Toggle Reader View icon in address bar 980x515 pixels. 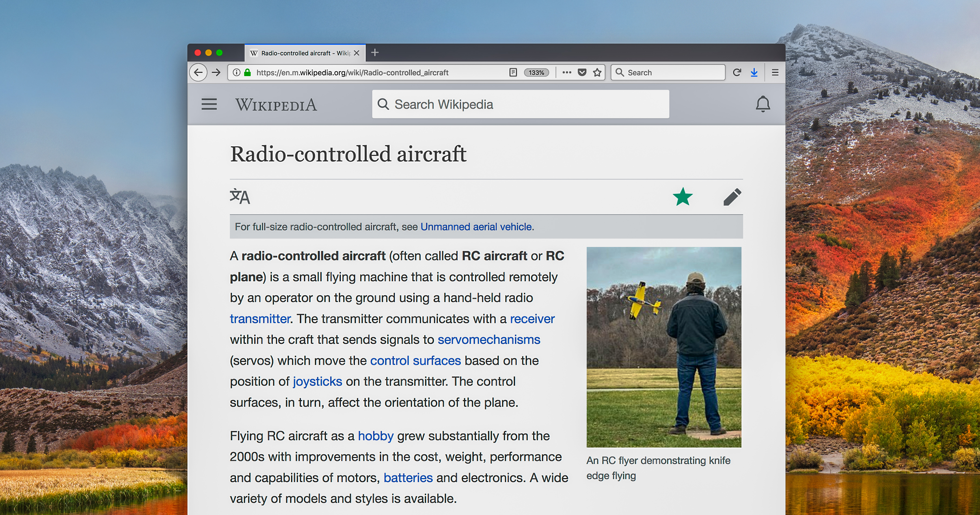pos(513,72)
